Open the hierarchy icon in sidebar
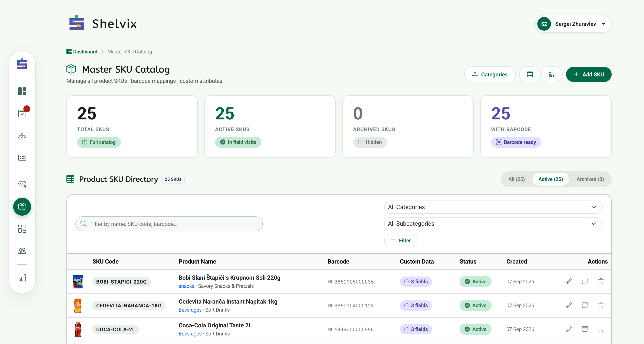 (x=22, y=136)
